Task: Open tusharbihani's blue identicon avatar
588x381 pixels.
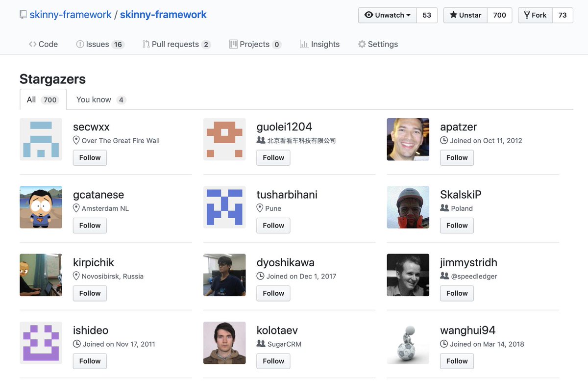Action: click(x=224, y=207)
